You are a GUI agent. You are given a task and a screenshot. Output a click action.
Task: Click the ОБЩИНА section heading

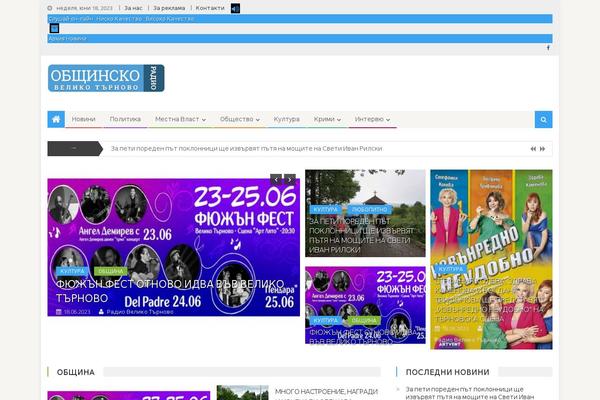coord(75,372)
